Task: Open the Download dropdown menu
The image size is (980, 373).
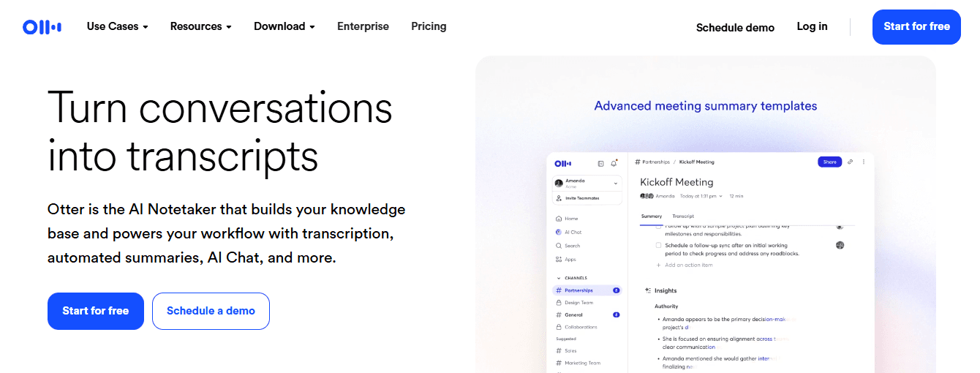Action: [284, 26]
